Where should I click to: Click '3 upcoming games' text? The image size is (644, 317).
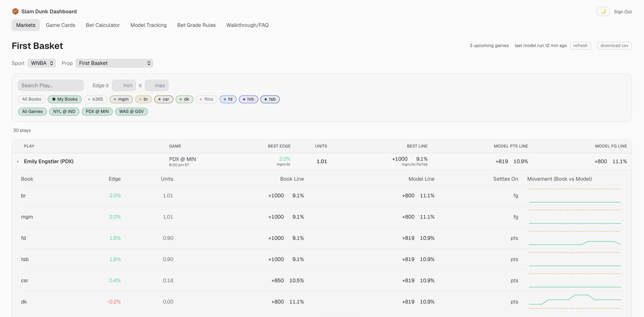[x=489, y=45]
